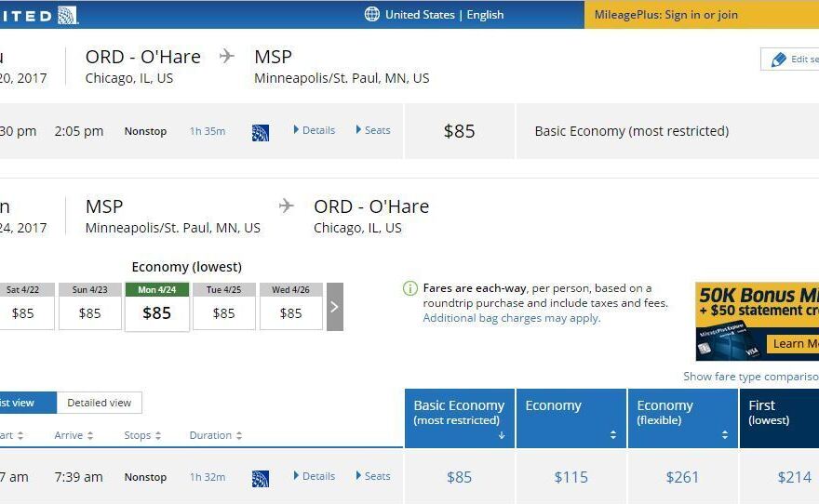Click the 50K Bonus Miles ad Learn More
The image size is (819, 504).
tap(793, 343)
